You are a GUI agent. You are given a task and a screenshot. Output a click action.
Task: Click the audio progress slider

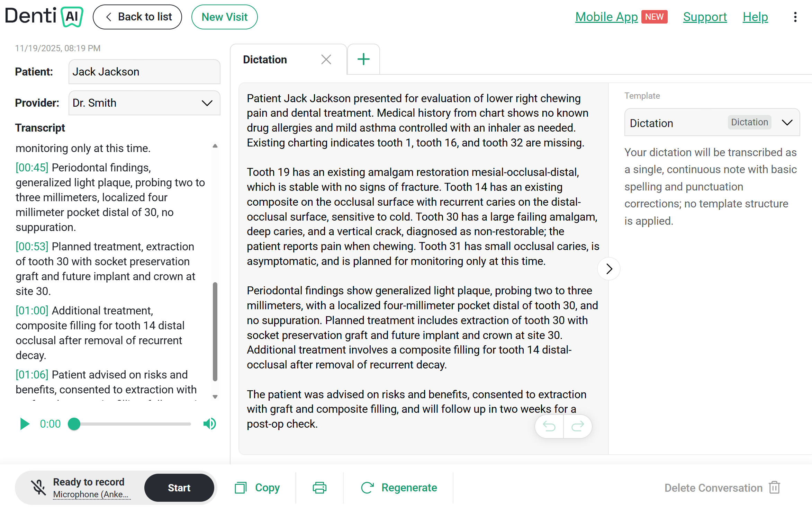click(132, 424)
